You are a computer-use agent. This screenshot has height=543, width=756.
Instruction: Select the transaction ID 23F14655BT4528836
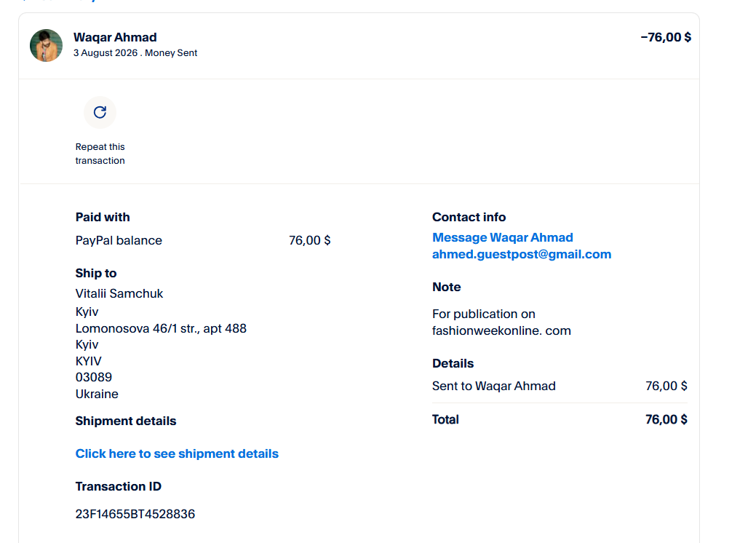[x=135, y=514]
